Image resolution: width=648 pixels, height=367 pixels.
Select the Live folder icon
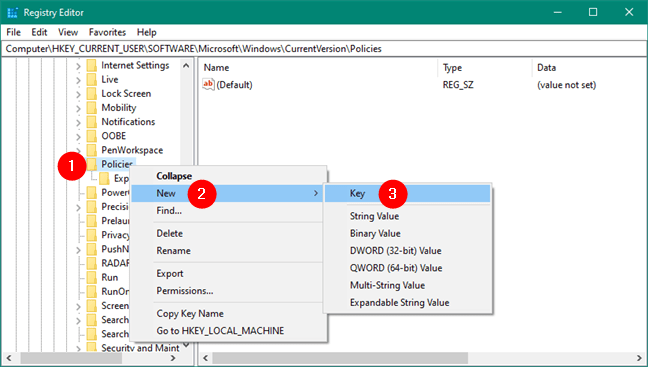[x=92, y=79]
